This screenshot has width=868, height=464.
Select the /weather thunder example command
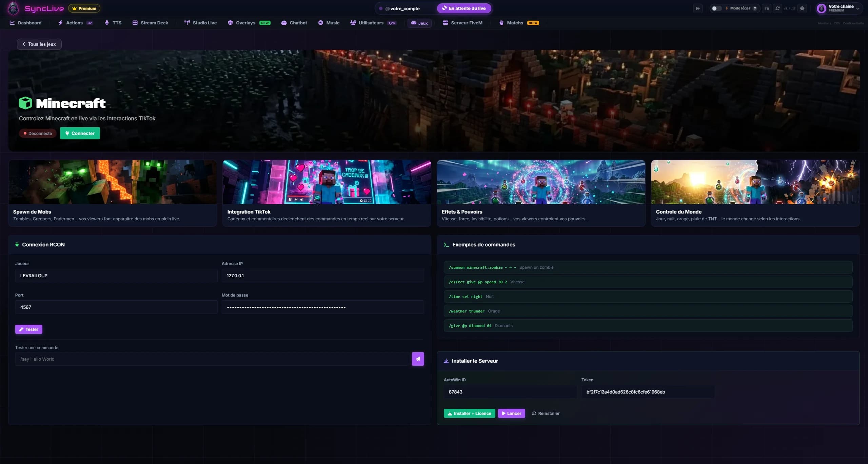pyautogui.click(x=648, y=311)
